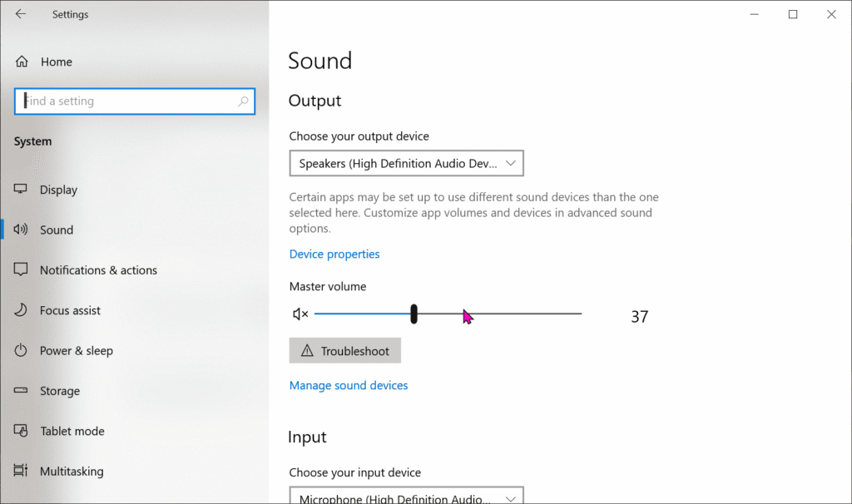Viewport: 852px width, 504px height.
Task: Open the Choose your output device list
Action: point(406,163)
